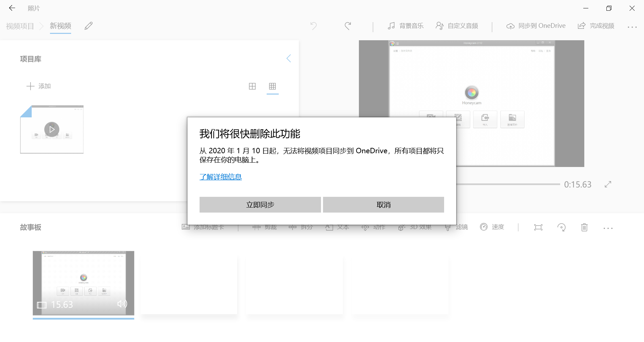Click the preview seek bar
Screen dimensions: 644x342
[x=508, y=184]
